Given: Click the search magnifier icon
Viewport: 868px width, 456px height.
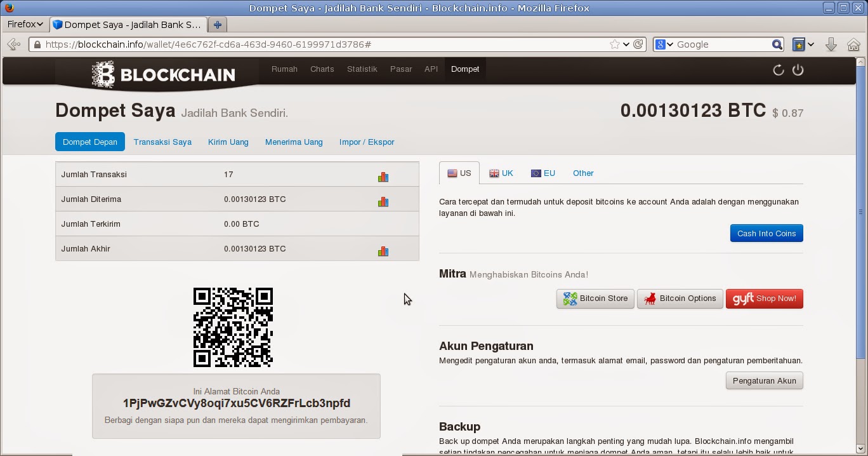Looking at the screenshot, I should click(x=777, y=44).
